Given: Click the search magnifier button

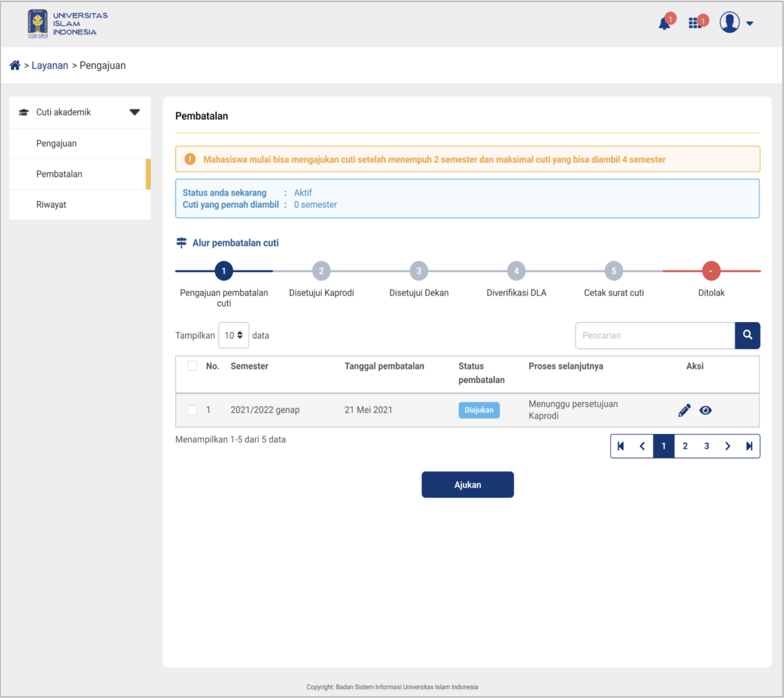Looking at the screenshot, I should pyautogui.click(x=747, y=335).
